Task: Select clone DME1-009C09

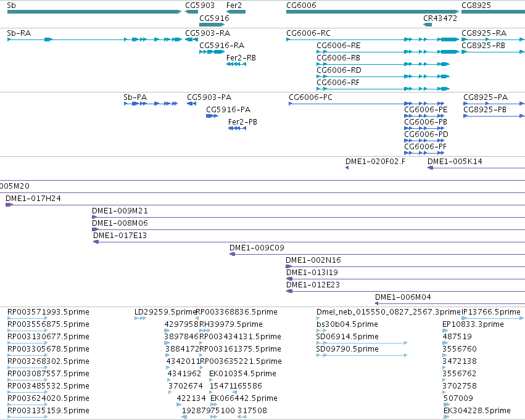Action: coord(257,249)
